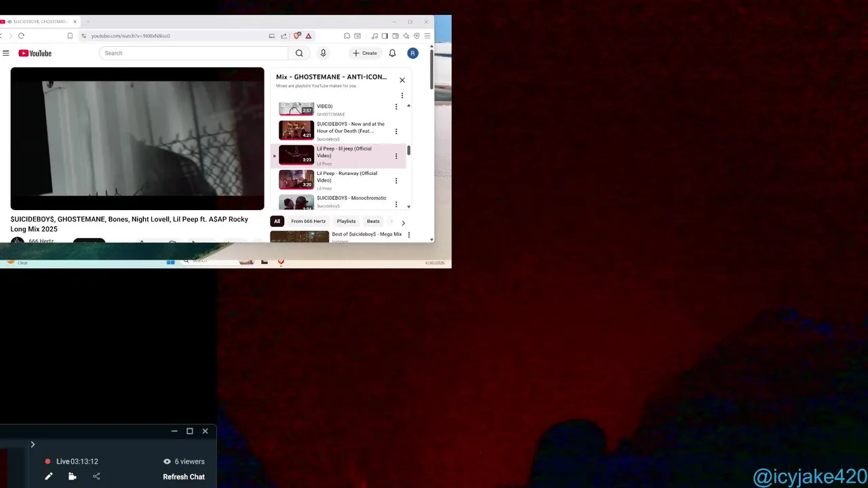868x488 pixels.
Task: Click the YouTube search field
Action: click(x=194, y=53)
